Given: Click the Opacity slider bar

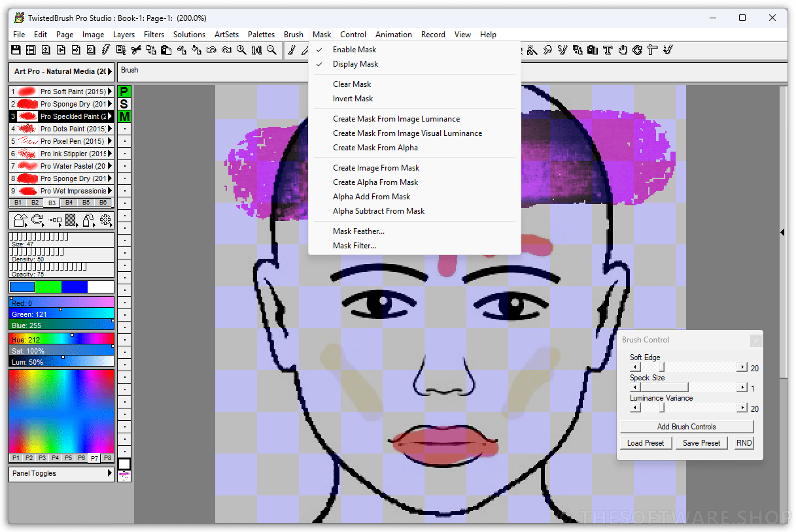Looking at the screenshot, I should [x=61, y=269].
